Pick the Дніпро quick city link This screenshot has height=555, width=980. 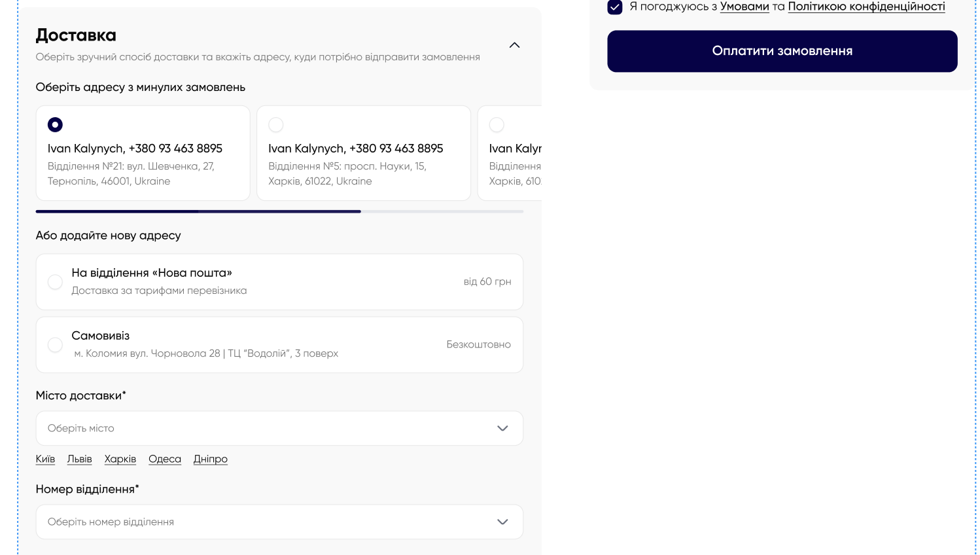pos(211,459)
